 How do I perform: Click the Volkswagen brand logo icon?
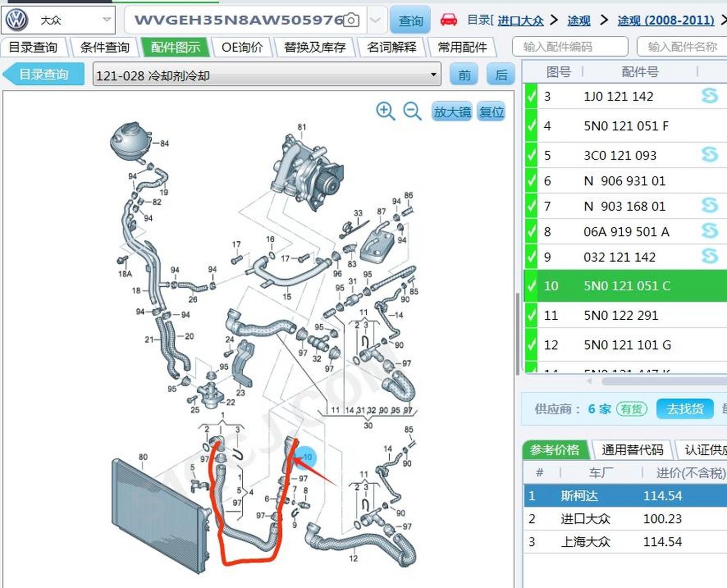[x=17, y=20]
